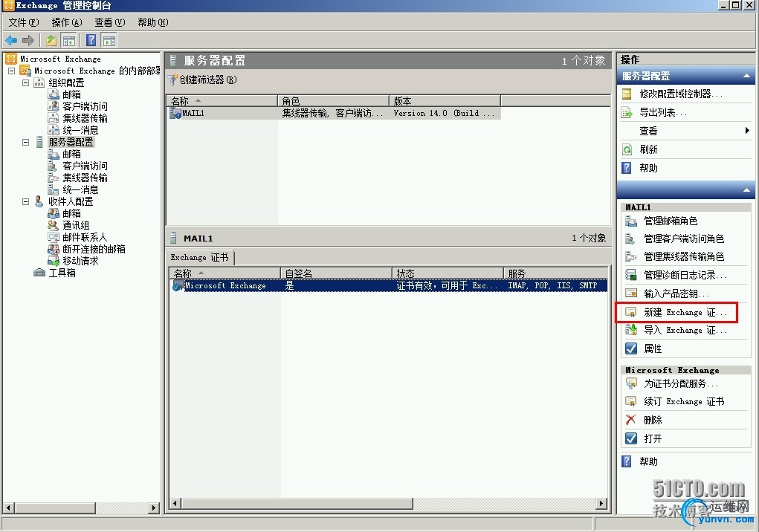Image resolution: width=759 pixels, height=532 pixels.
Task: Click tree pane horizontal scrollbar right arrow
Action: pos(153,507)
